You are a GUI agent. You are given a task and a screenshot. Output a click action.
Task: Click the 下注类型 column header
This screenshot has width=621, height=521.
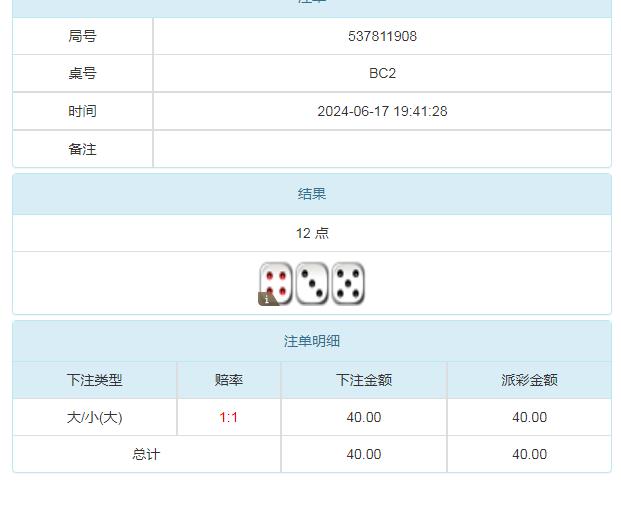click(x=95, y=380)
